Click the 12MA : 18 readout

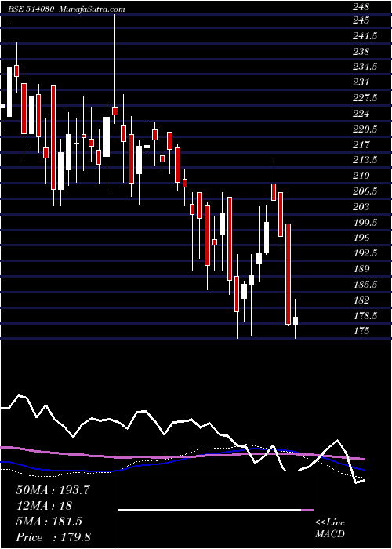(x=44, y=506)
